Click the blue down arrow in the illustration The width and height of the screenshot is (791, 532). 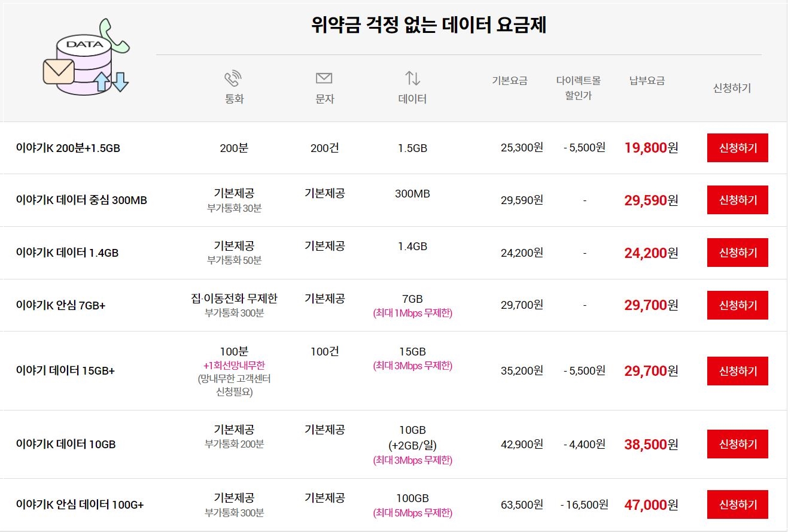[x=120, y=82]
